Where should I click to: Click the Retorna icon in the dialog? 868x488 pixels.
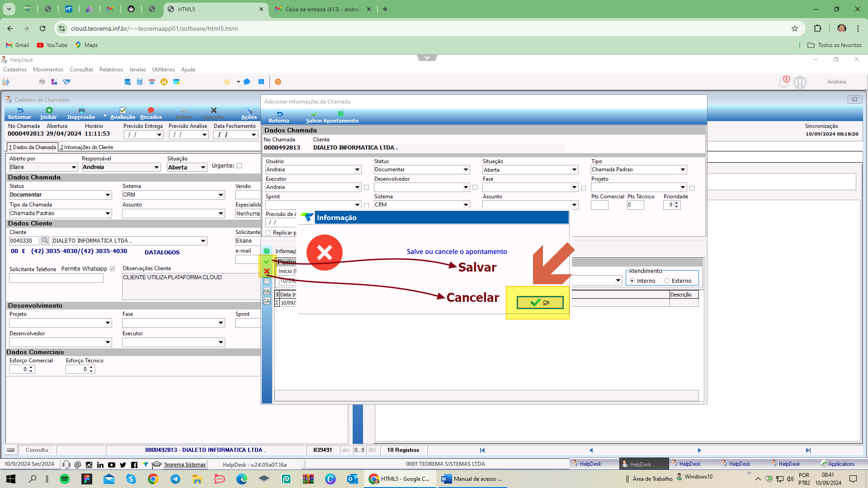279,114
